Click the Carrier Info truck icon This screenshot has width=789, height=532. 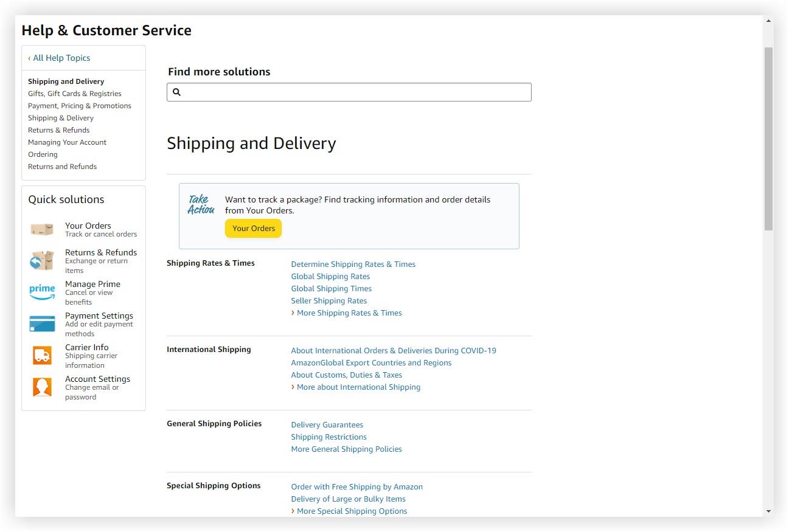(42, 356)
